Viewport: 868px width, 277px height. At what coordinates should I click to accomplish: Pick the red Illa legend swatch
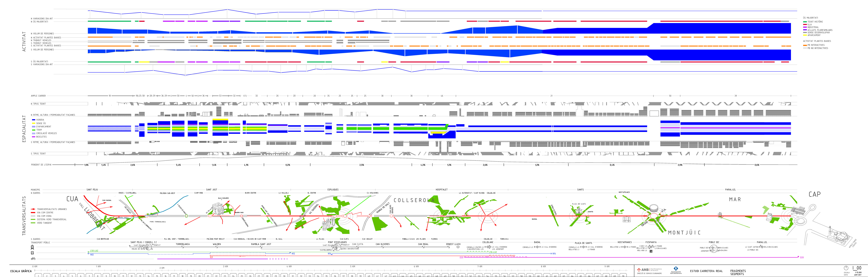pos(805,25)
